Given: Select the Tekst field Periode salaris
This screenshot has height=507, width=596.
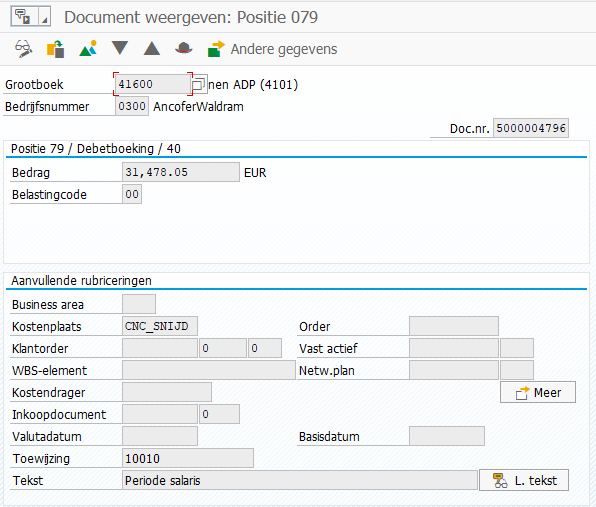Looking at the screenshot, I should point(300,480).
